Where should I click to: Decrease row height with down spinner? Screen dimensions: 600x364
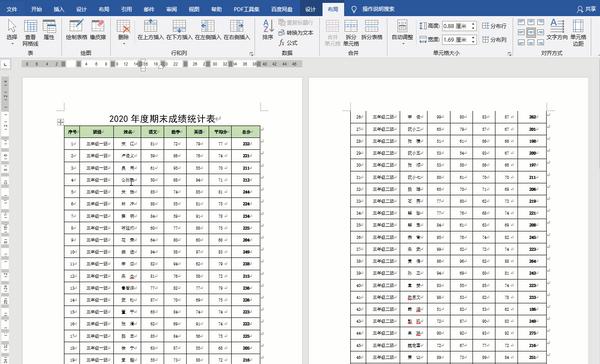click(473, 28)
